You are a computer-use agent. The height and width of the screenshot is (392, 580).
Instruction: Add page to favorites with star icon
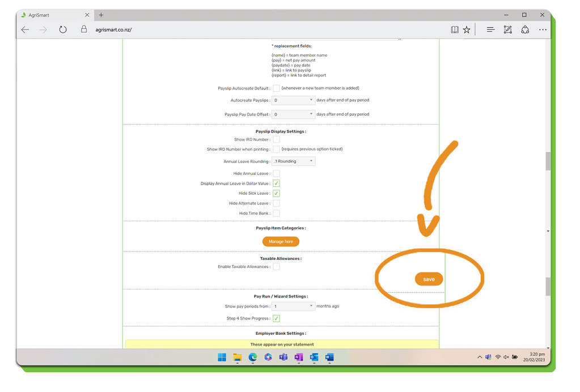click(467, 29)
